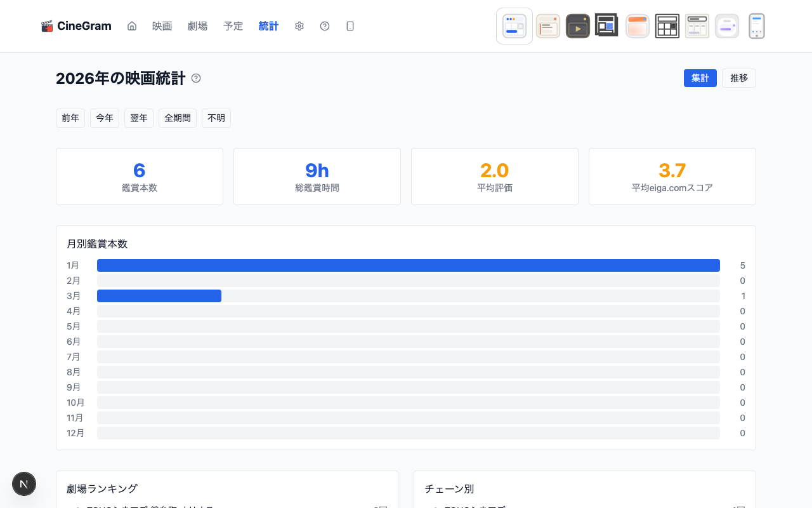Click the help question-mark icon in the navbar
The height and width of the screenshot is (508, 812).
324,26
